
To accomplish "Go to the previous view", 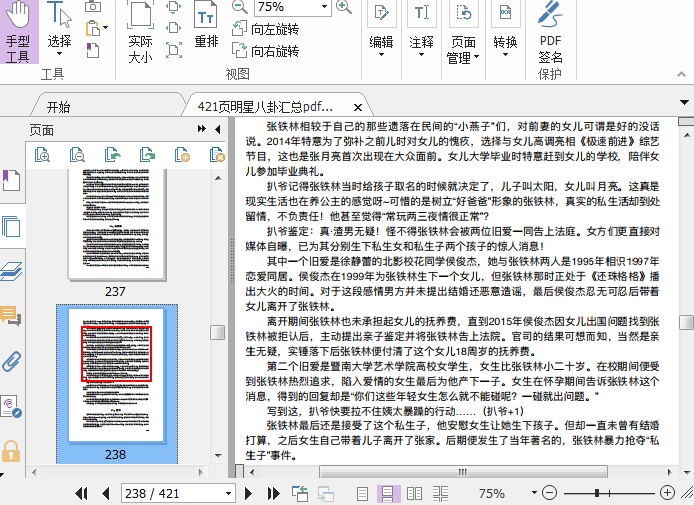I will (300, 493).
